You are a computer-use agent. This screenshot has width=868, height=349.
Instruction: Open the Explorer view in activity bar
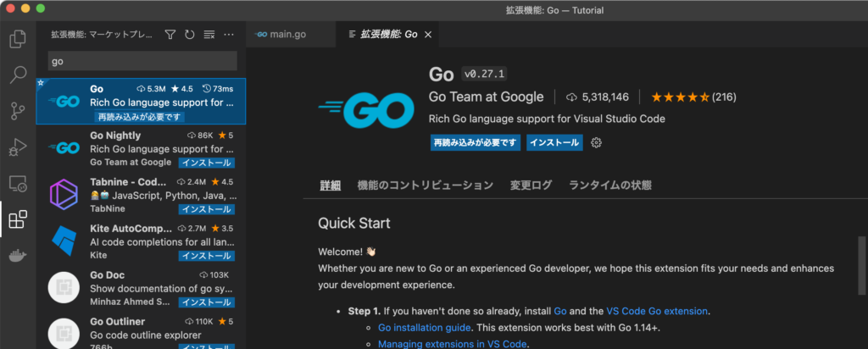(18, 39)
